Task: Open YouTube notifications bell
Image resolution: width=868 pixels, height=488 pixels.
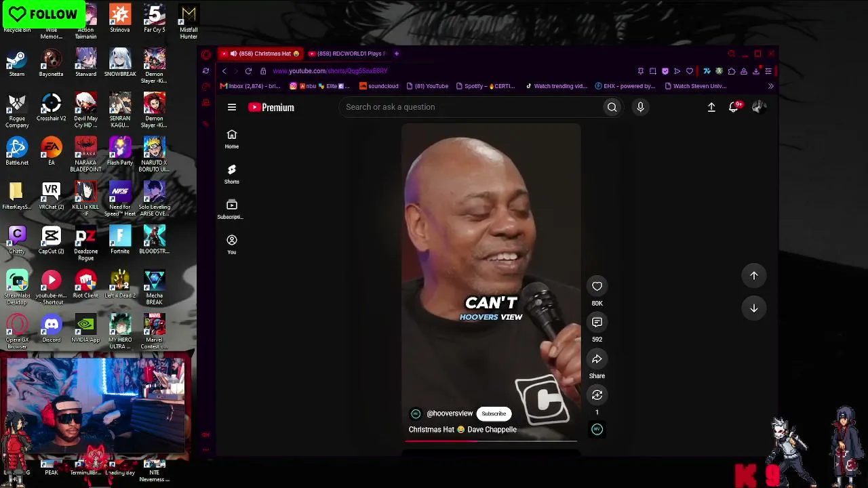Action: pyautogui.click(x=734, y=107)
